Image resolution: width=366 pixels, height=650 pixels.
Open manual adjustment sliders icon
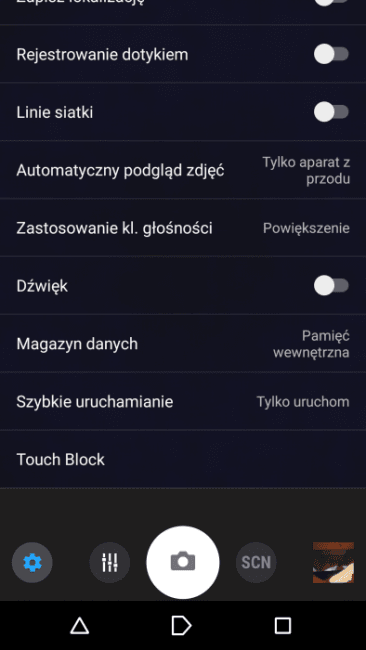coord(110,563)
